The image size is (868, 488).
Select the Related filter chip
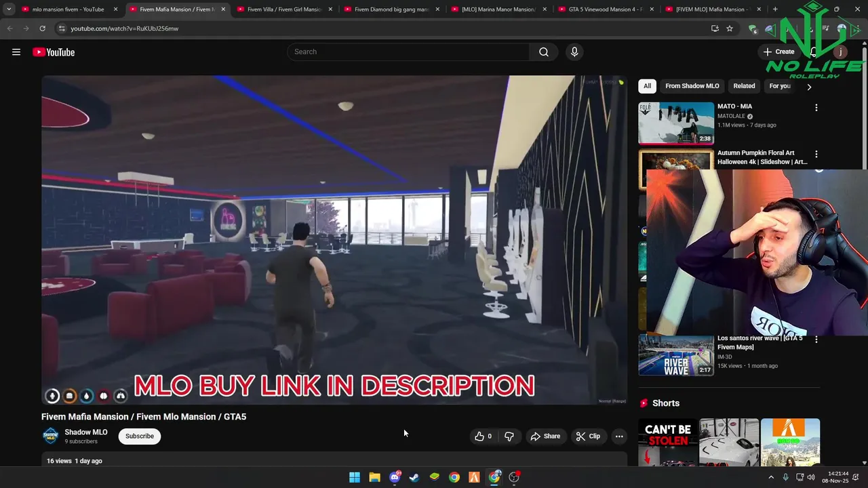tap(744, 86)
